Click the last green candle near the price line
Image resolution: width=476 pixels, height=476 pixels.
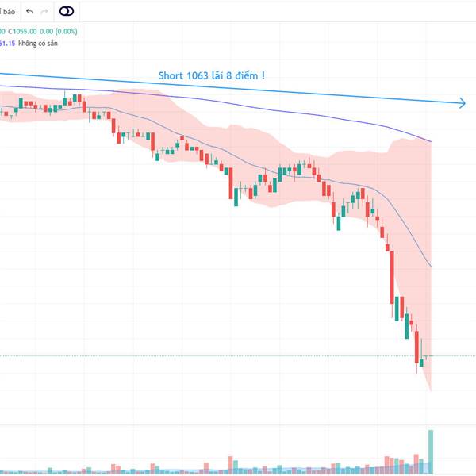(421, 363)
